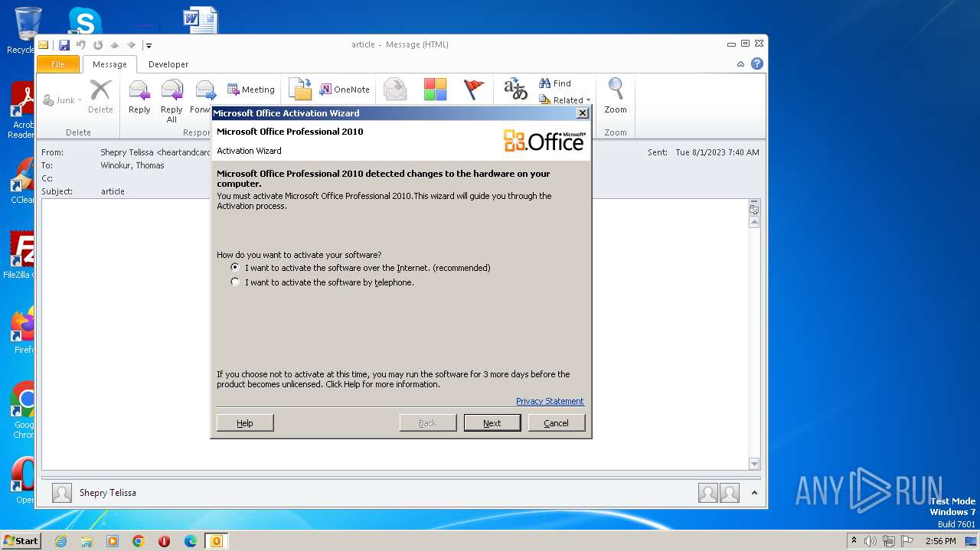
Task: Open Chrome from the taskbar
Action: 139,541
